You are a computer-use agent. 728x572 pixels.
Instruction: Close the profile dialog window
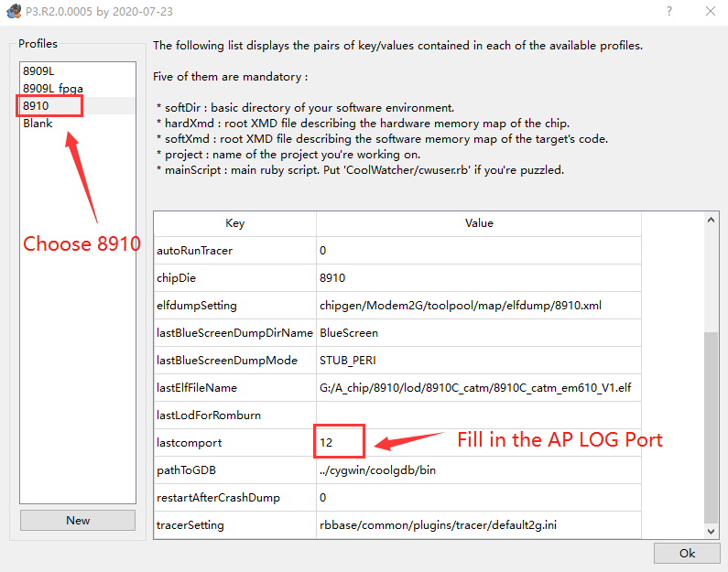point(711,11)
